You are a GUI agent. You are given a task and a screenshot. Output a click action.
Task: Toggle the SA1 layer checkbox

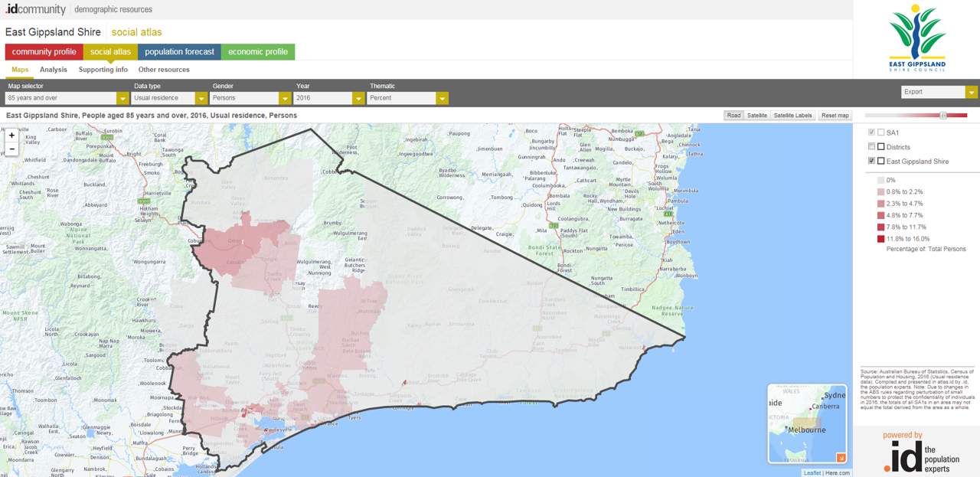click(x=871, y=132)
